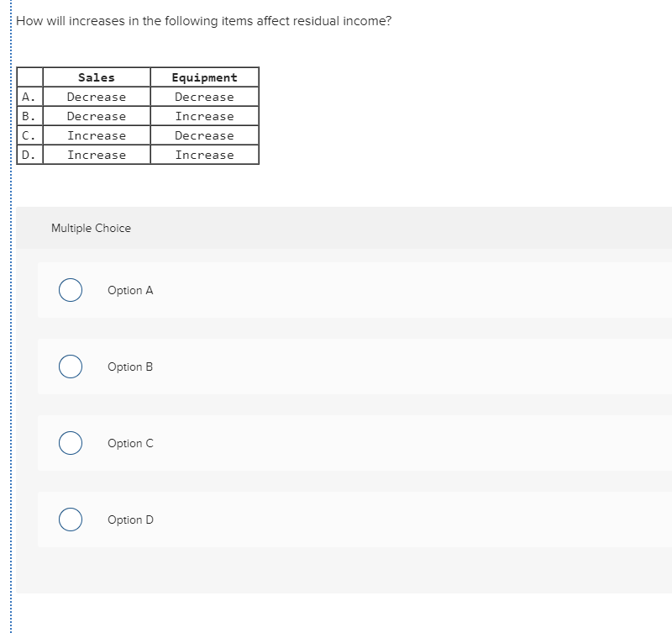Select the Option A radio button
Image resolution: width=672 pixels, height=633 pixels.
70,290
